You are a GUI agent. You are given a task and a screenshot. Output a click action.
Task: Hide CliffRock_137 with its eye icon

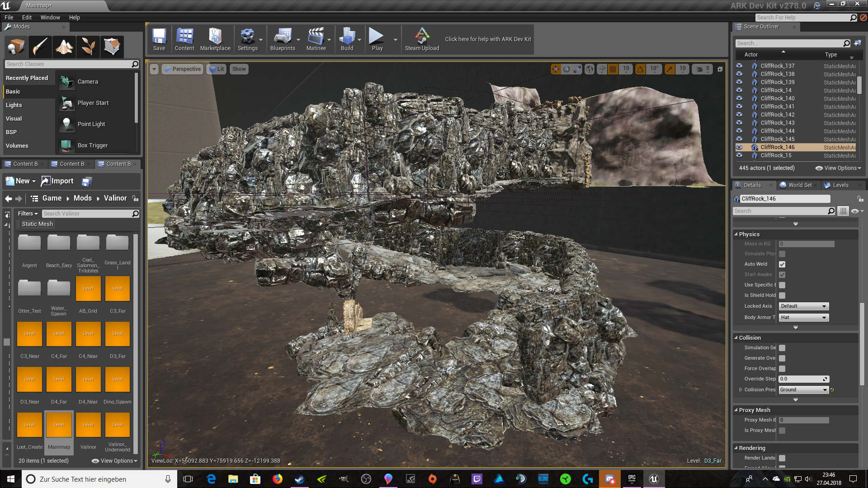click(x=739, y=66)
